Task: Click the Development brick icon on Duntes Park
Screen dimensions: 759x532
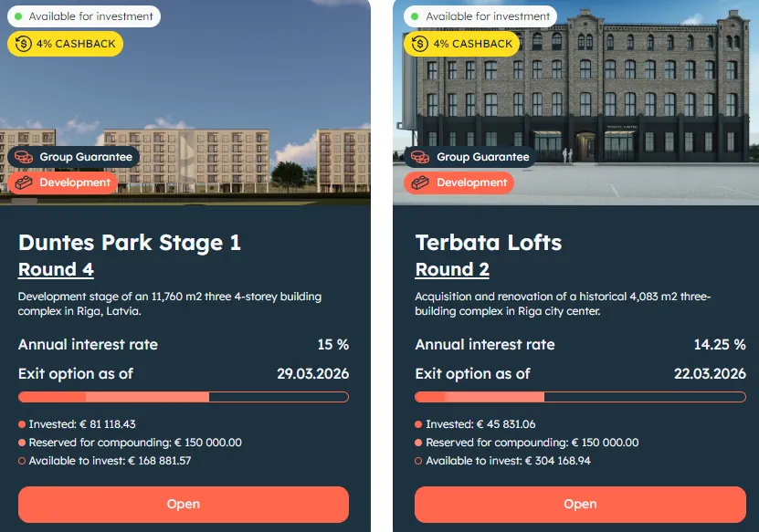Action: [24, 183]
